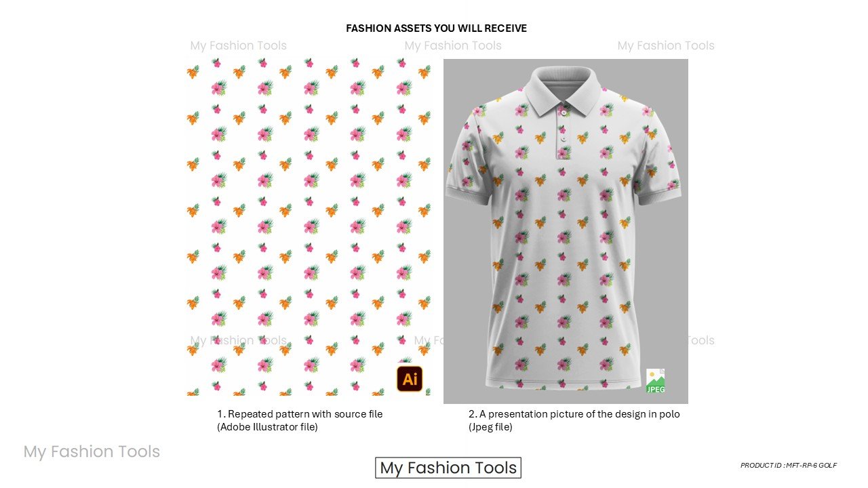Click the top-center My Fashion Tools watermark
The width and height of the screenshot is (868, 488).
(x=453, y=45)
